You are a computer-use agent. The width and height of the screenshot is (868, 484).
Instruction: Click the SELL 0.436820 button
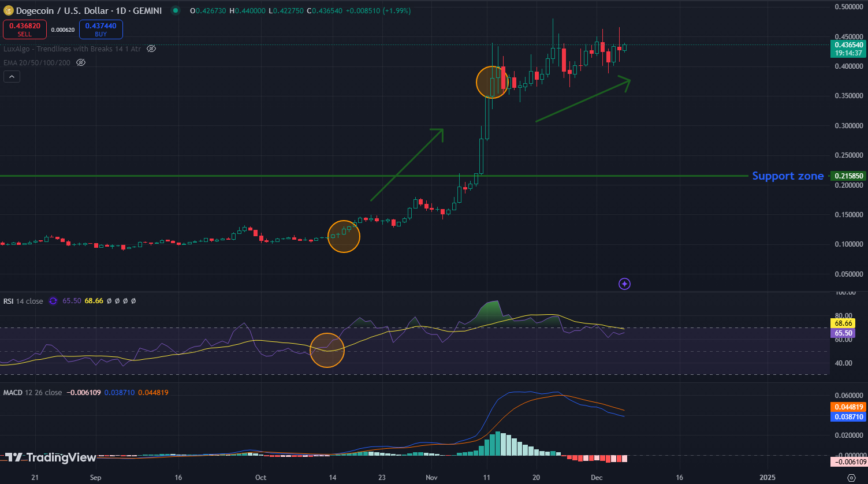24,29
